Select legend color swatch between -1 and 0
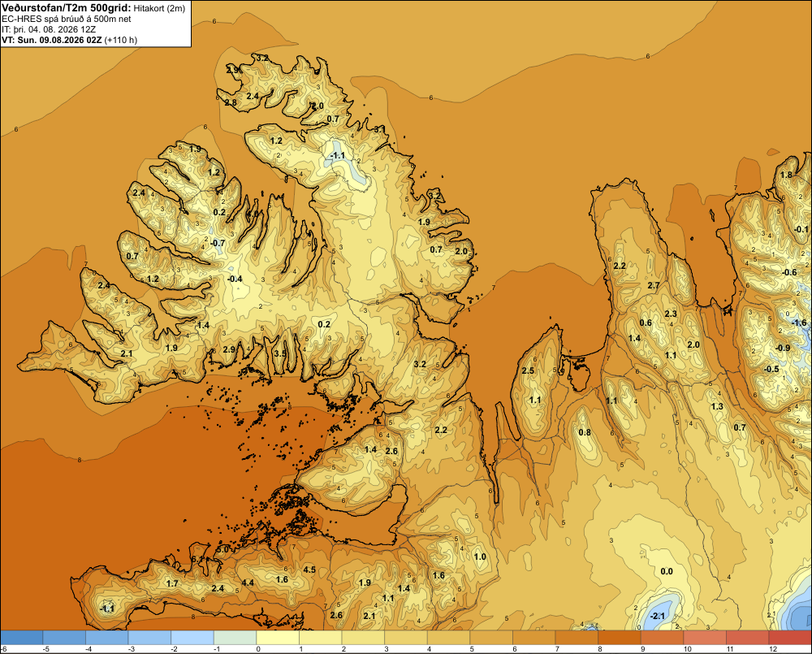 (235, 638)
